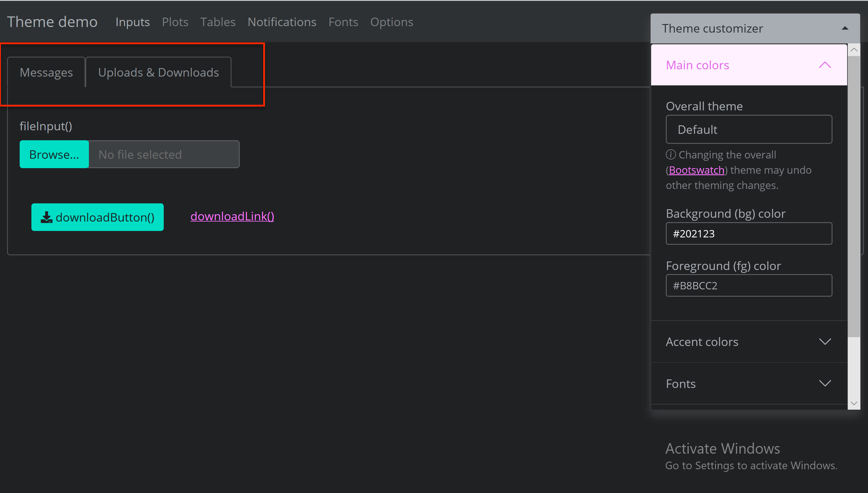Click the info icon beside the theming warning

pos(671,155)
